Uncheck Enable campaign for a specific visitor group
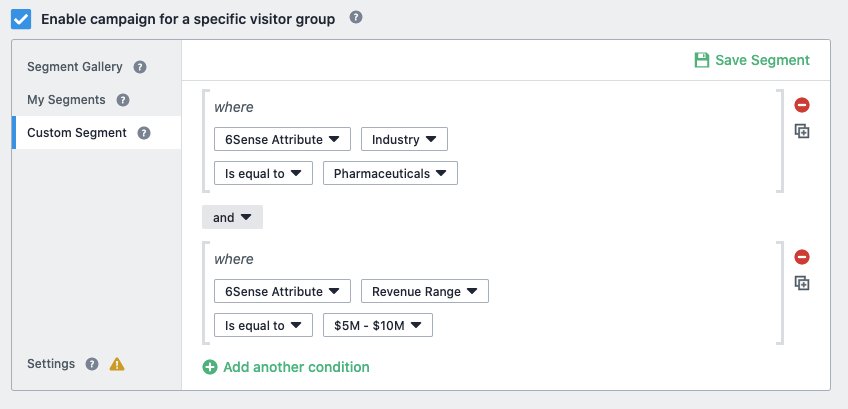This screenshot has height=409, width=848. [21, 19]
